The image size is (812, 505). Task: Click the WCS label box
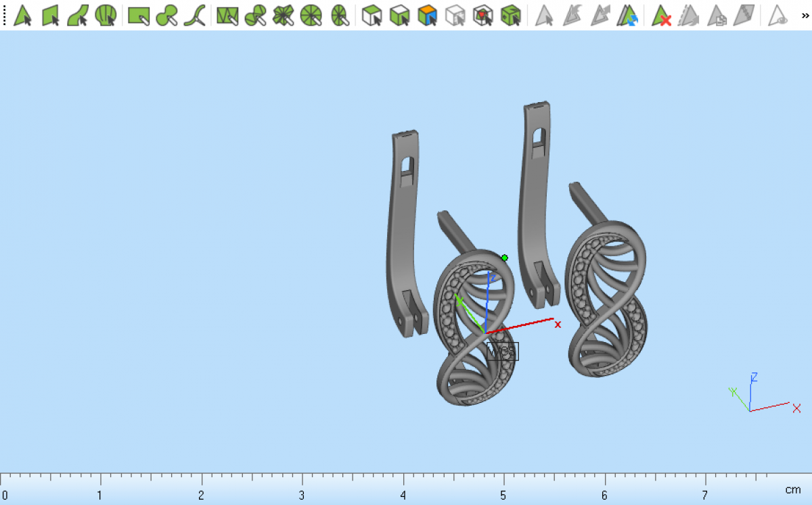pos(502,352)
